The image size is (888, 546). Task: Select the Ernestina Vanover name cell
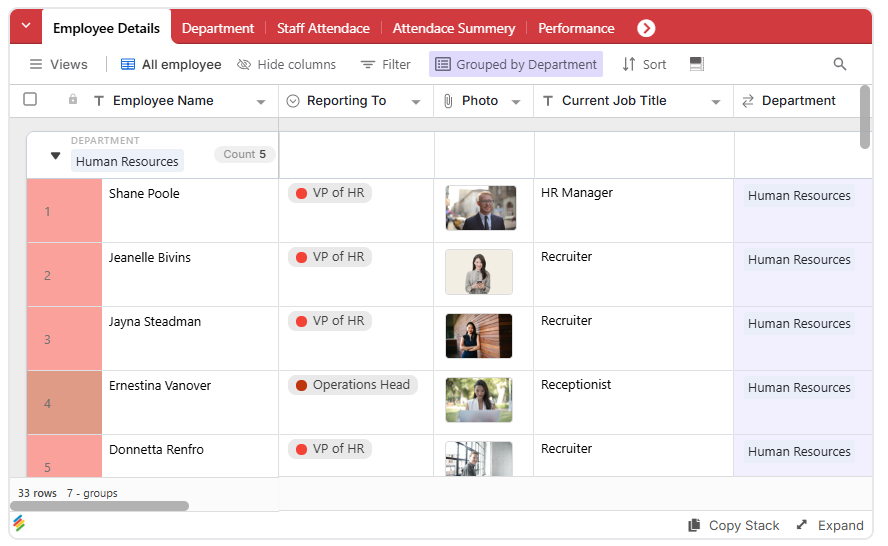pyautogui.click(x=190, y=403)
